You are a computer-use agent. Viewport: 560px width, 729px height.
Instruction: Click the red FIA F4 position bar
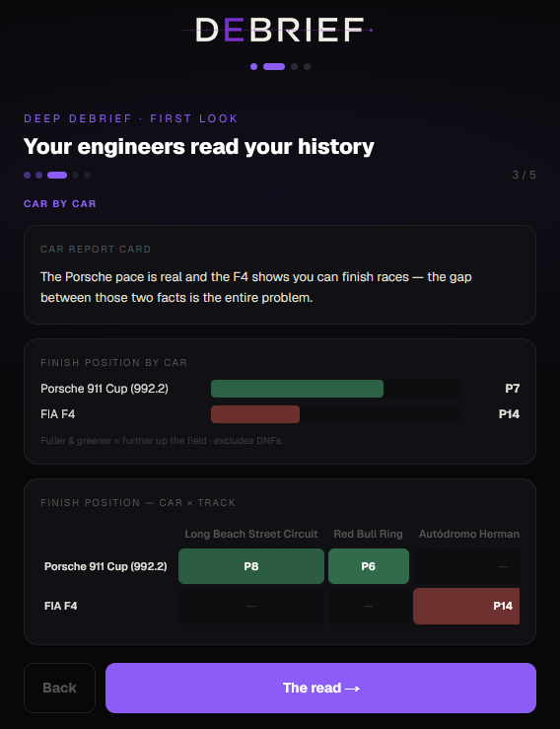click(255, 414)
